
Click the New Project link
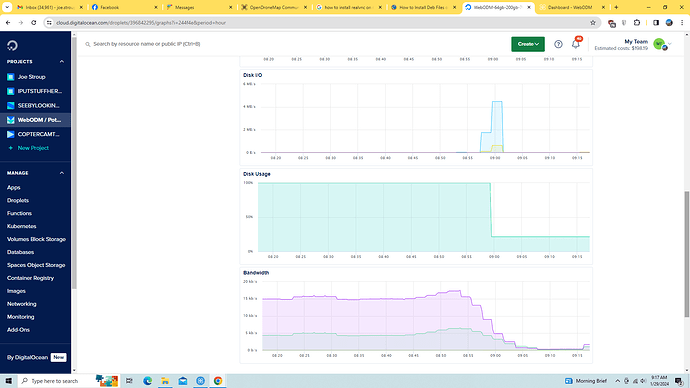click(x=33, y=148)
